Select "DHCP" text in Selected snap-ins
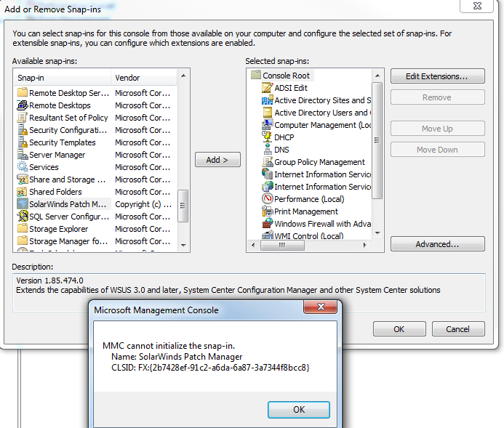 (284, 137)
